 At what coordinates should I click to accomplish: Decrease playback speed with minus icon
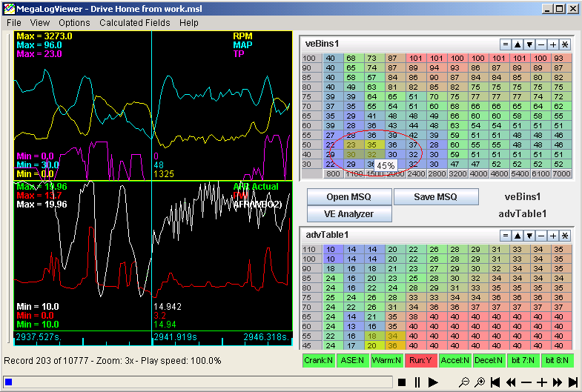point(526,382)
